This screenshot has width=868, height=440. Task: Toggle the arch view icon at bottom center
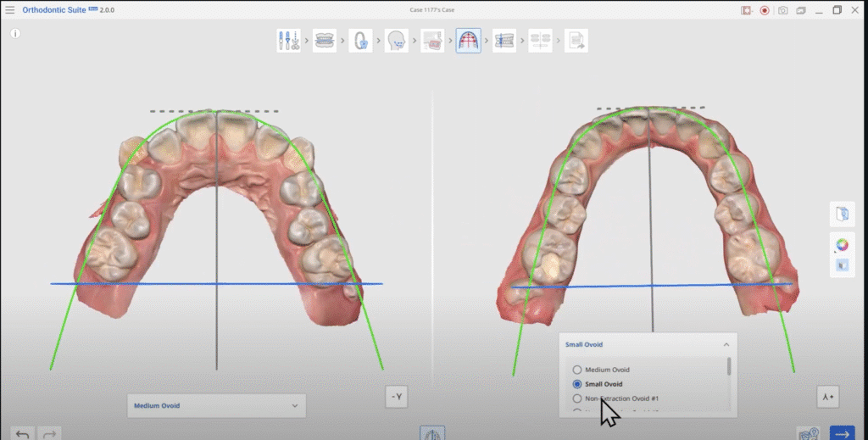coord(432,433)
